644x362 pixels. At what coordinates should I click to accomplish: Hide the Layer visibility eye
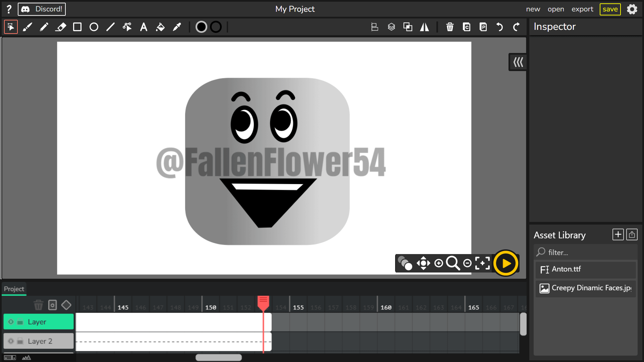11,322
